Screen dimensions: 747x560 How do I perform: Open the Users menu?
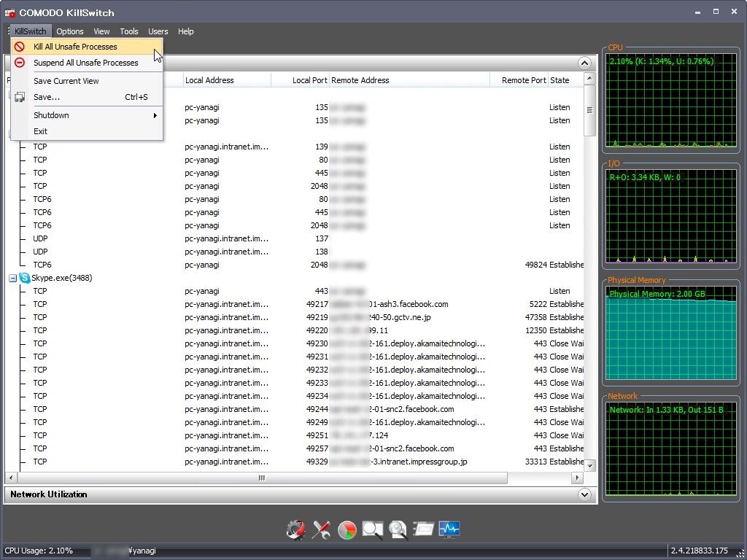tap(158, 31)
